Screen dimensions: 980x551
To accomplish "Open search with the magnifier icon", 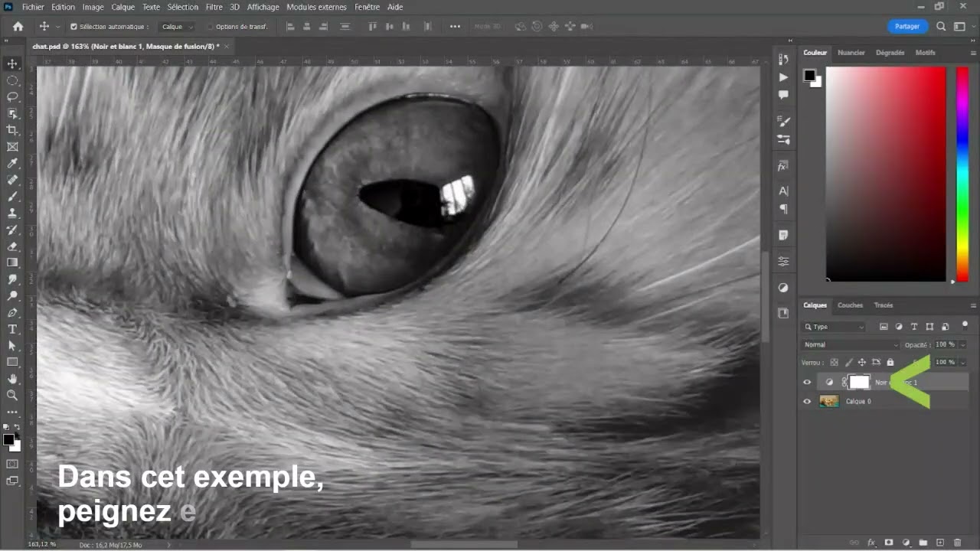I will click(941, 26).
